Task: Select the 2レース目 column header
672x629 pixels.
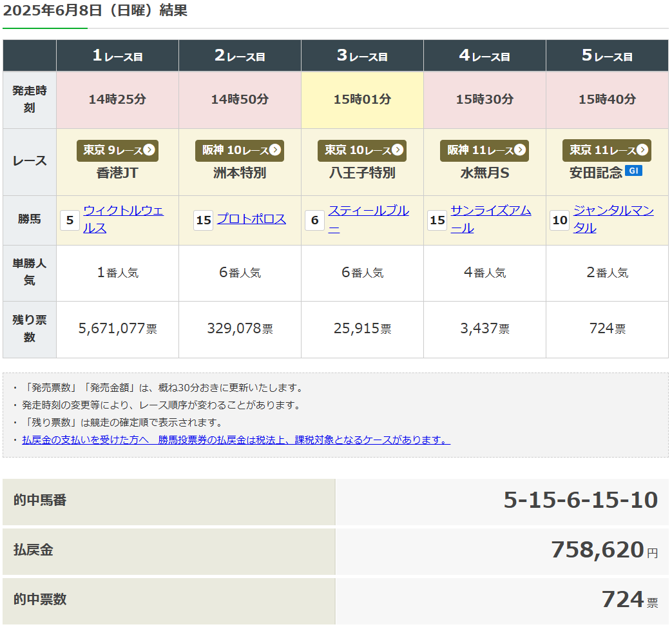Action: (x=240, y=55)
